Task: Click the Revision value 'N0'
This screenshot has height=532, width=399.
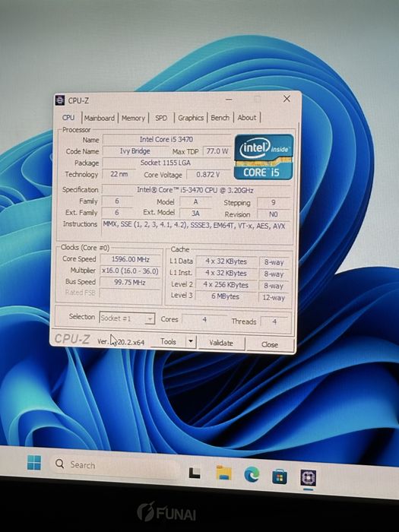Action: 274,214
